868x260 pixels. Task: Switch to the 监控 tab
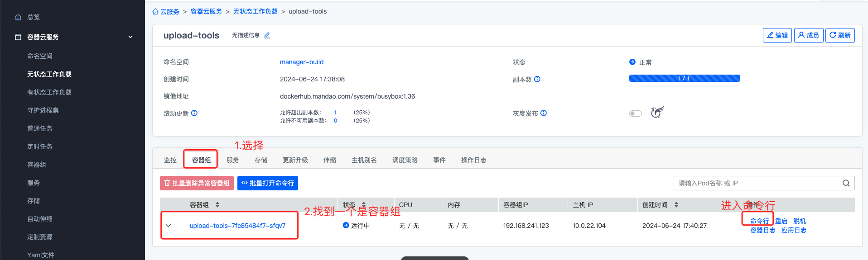[170, 160]
